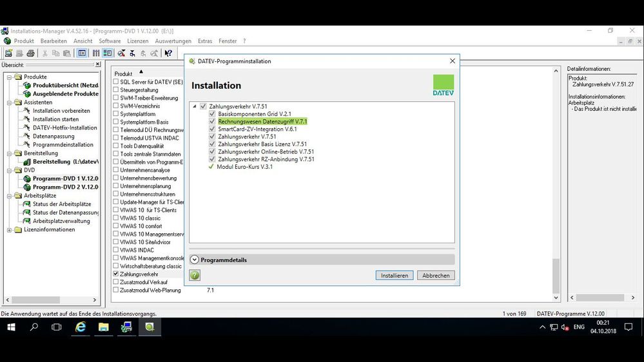Open Task View on the taskbar
Viewport: 644px width, 362px height.
(x=57, y=327)
